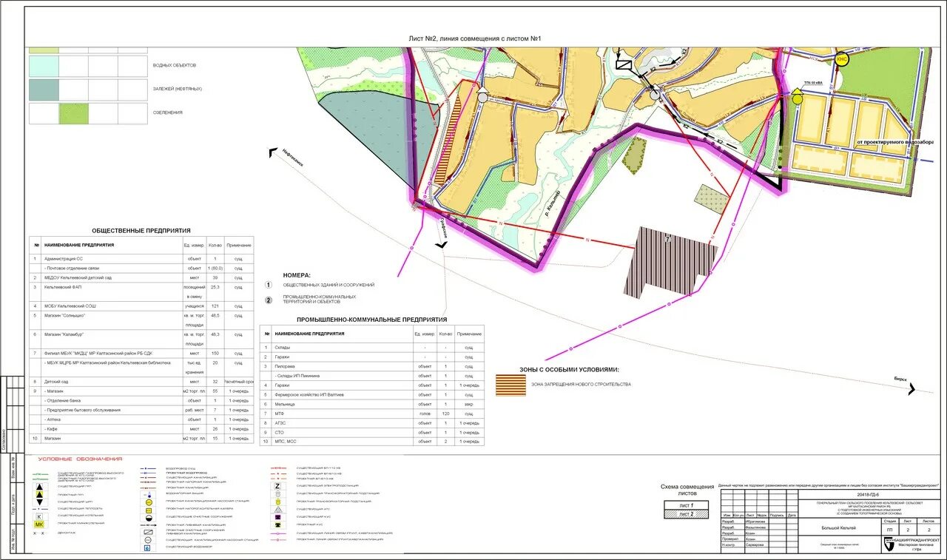Image resolution: width=947 pixels, height=560 pixels.
Task: Click the yellow МК mini-boiler legend symbol
Action: coord(38,524)
